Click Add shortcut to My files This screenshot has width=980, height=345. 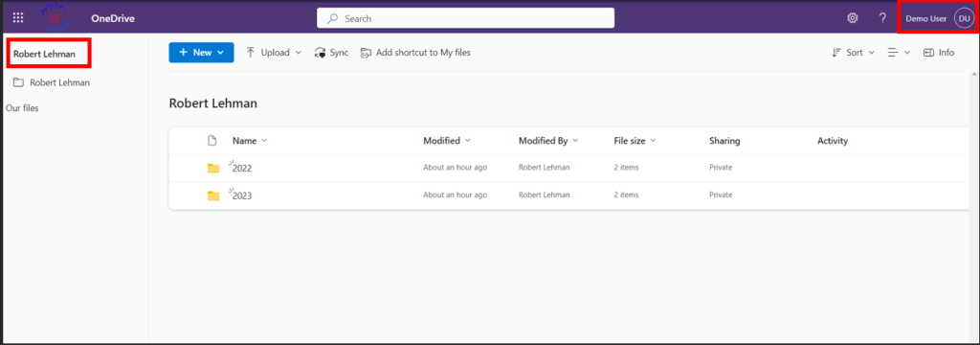pos(415,53)
